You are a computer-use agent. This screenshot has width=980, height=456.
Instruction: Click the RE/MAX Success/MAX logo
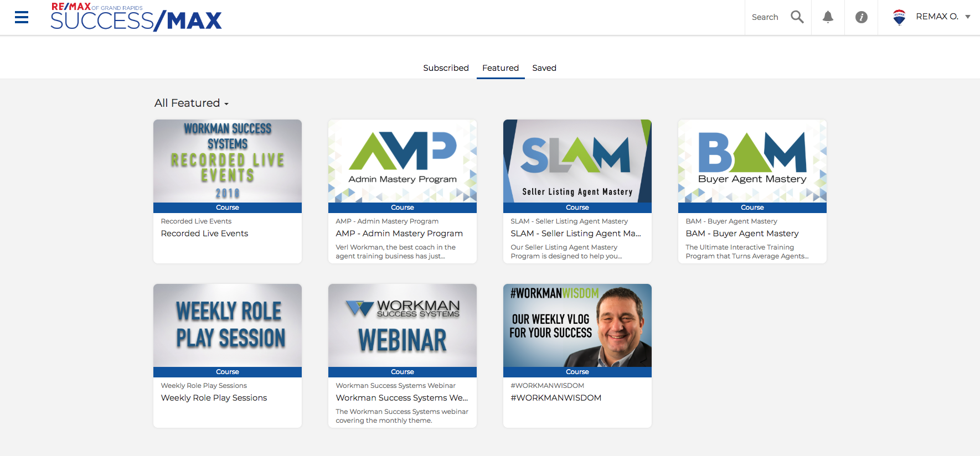(x=136, y=17)
